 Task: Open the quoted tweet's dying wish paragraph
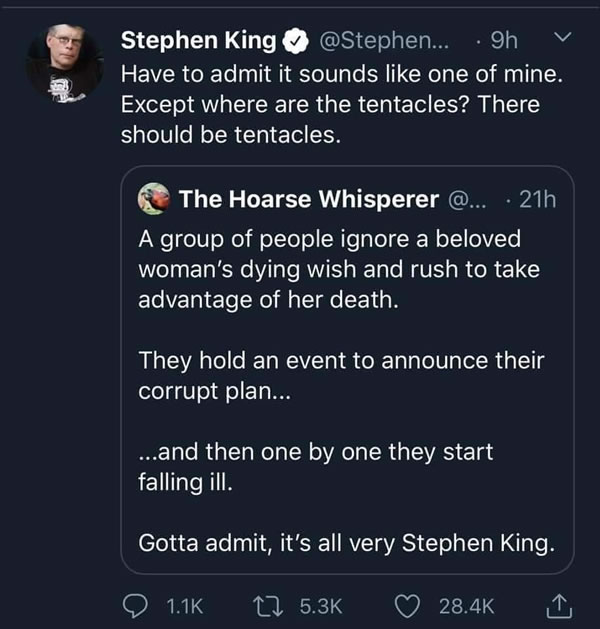pyautogui.click(x=330, y=271)
